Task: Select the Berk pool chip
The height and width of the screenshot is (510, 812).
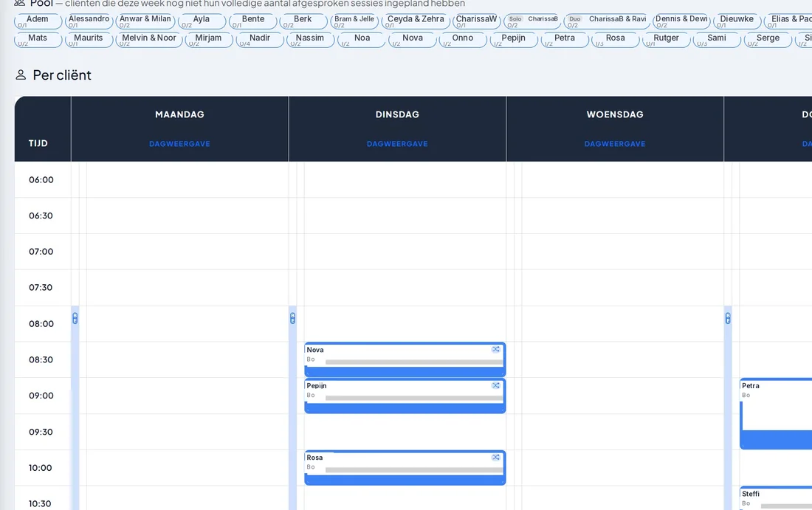Action: click(x=303, y=21)
